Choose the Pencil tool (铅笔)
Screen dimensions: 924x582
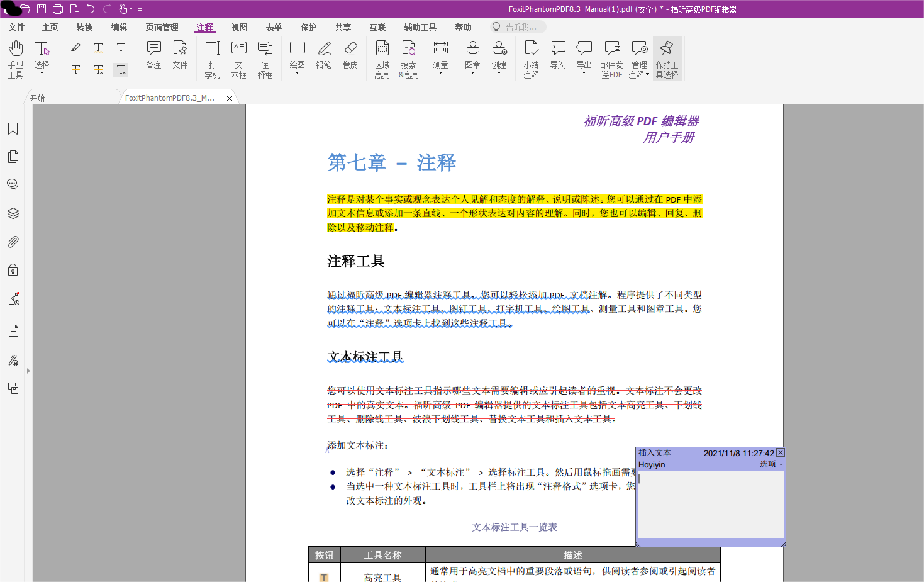pyautogui.click(x=324, y=55)
